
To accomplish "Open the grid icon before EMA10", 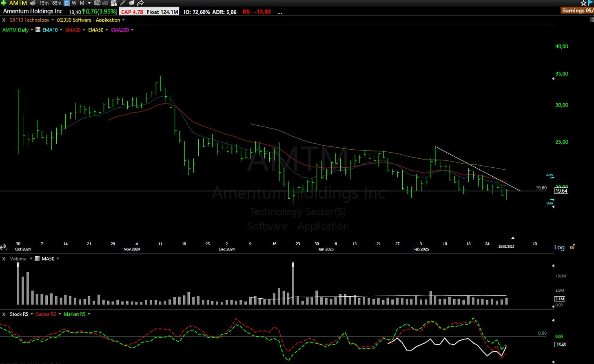I will coord(38,30).
